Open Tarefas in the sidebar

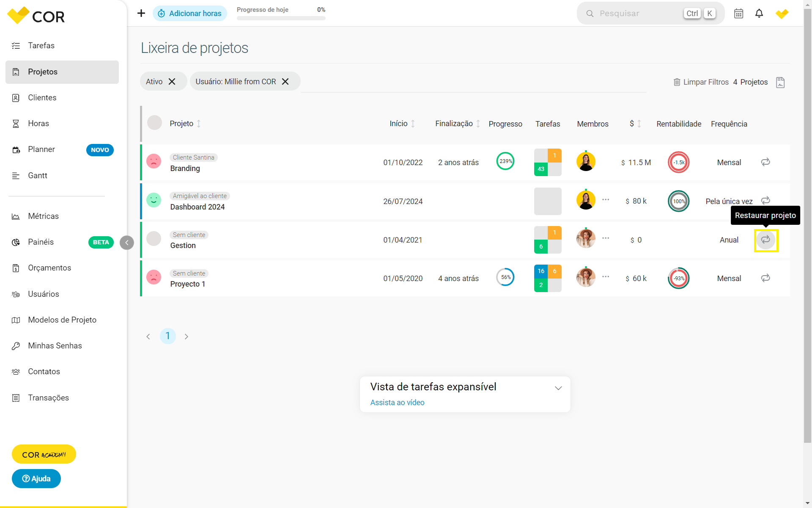click(62, 45)
